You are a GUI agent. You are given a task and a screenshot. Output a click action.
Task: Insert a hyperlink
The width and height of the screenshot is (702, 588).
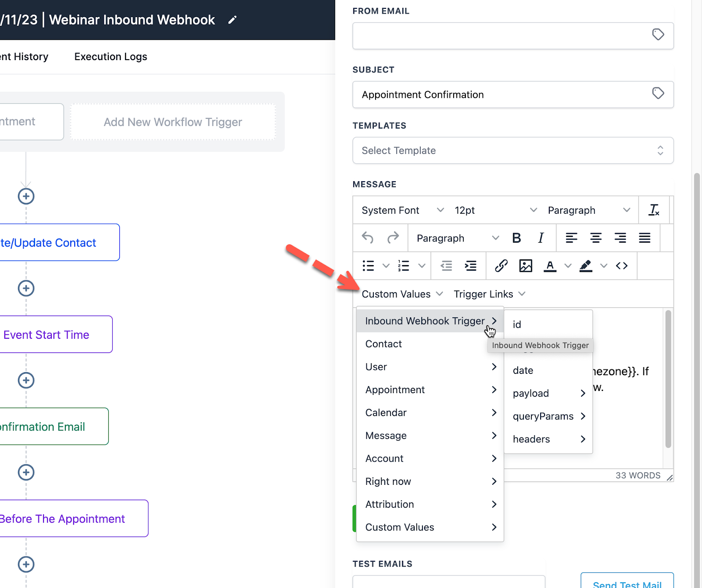[501, 265]
